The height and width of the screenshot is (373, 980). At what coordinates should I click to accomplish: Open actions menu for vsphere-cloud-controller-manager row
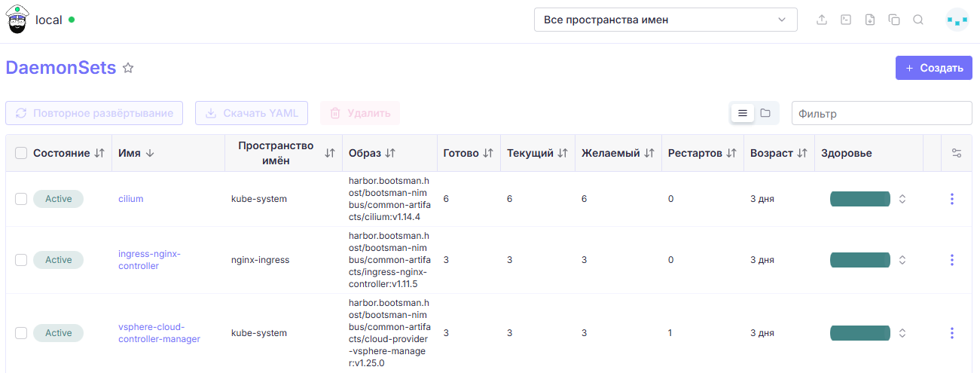pyautogui.click(x=952, y=333)
